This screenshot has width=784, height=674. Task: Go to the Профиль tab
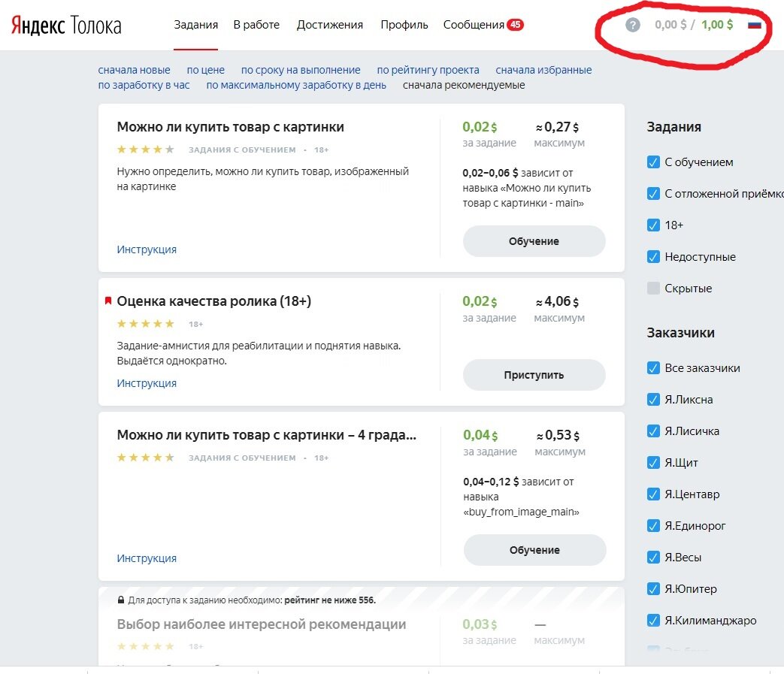404,25
